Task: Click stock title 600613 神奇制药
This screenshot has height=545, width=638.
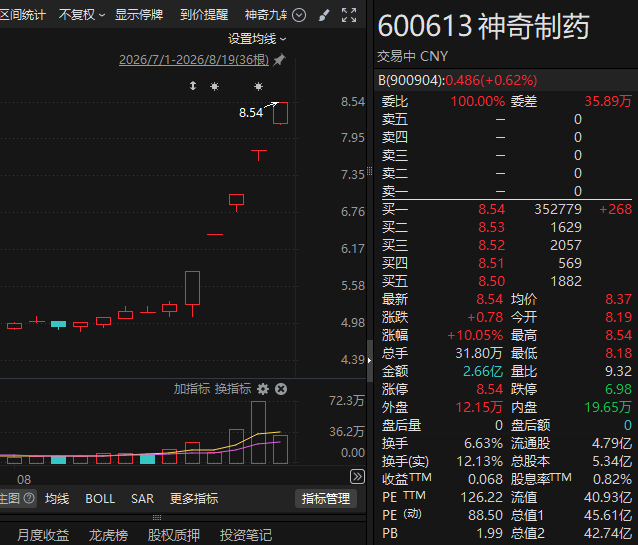Action: [483, 26]
